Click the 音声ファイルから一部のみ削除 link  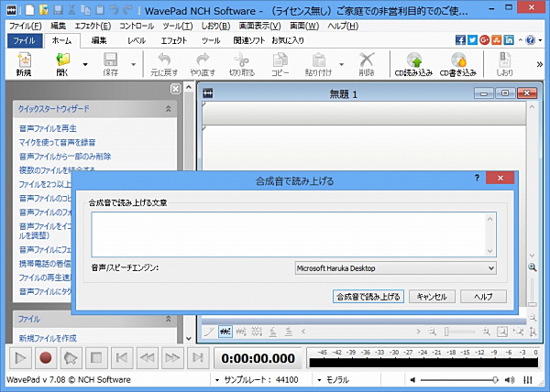click(65, 157)
